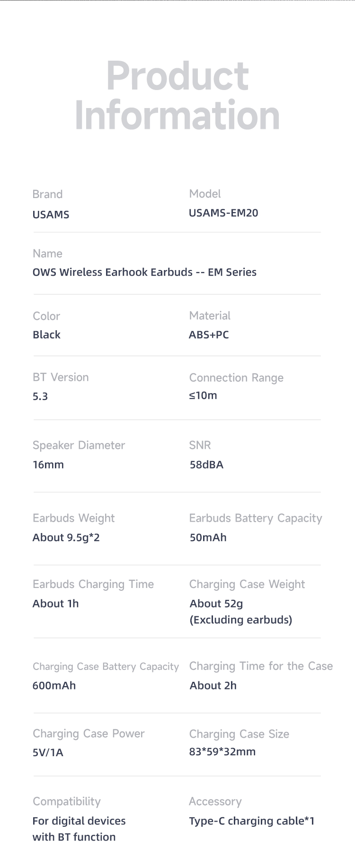Screen dimensions: 355x868
Task: Click the connection range '≤10m'
Action: (x=203, y=395)
